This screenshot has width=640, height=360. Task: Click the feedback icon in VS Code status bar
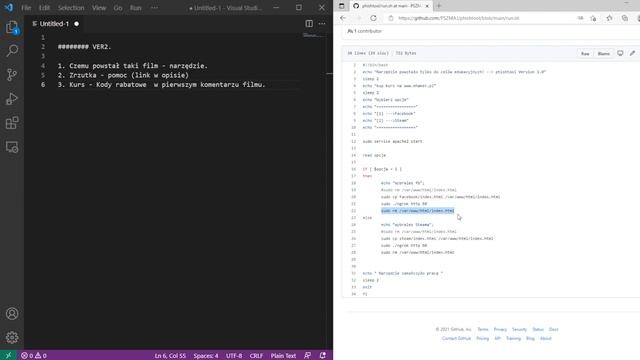pos(307,356)
